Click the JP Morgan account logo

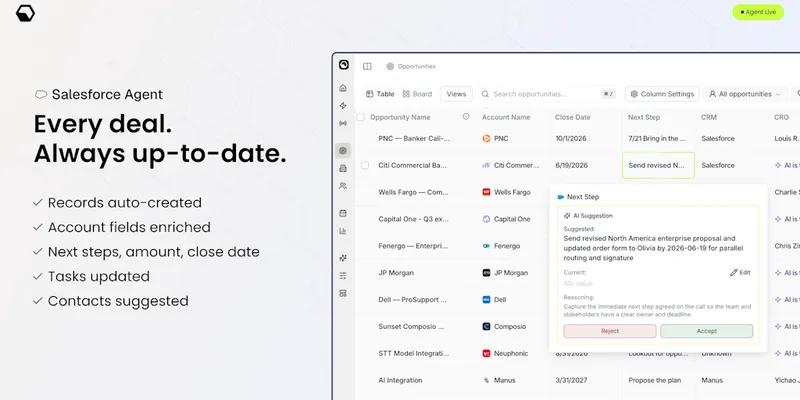pos(486,273)
